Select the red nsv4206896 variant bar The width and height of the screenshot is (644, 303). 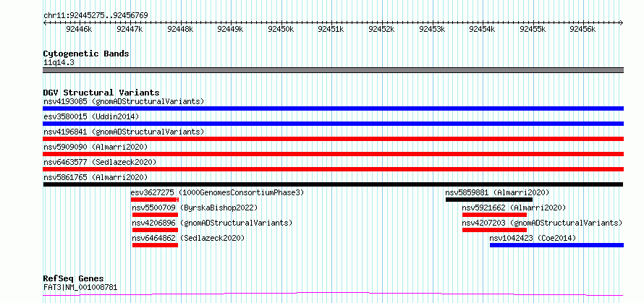coord(156,230)
